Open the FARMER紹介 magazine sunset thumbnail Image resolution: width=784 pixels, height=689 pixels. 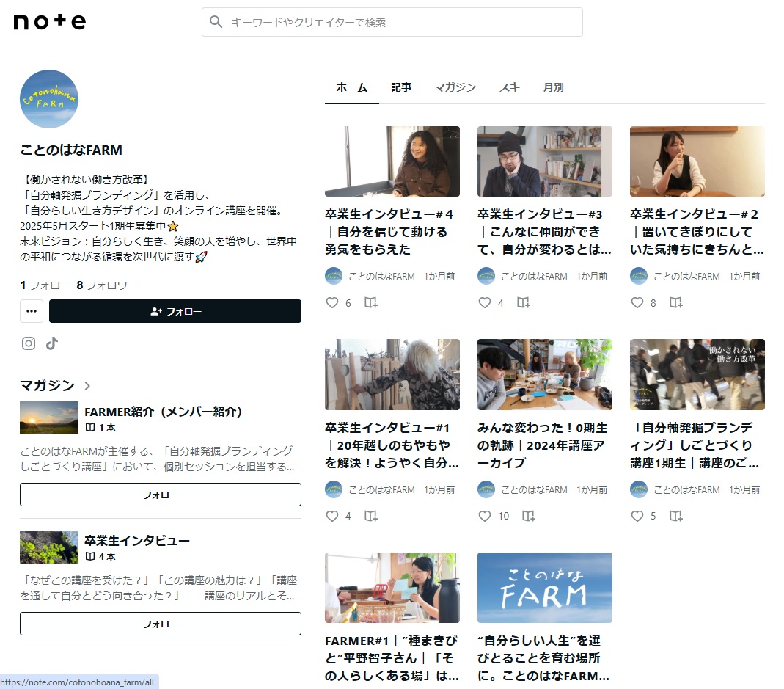pyautogui.click(x=49, y=418)
